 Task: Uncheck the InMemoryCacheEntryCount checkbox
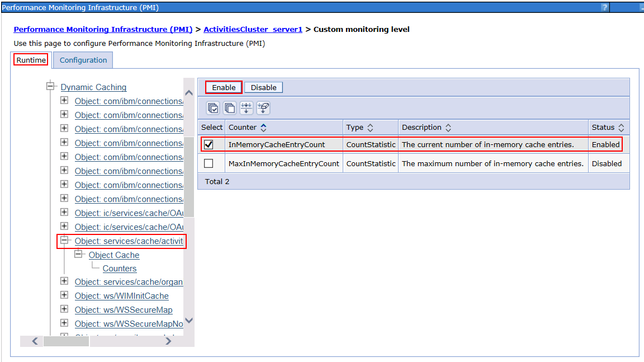(209, 144)
